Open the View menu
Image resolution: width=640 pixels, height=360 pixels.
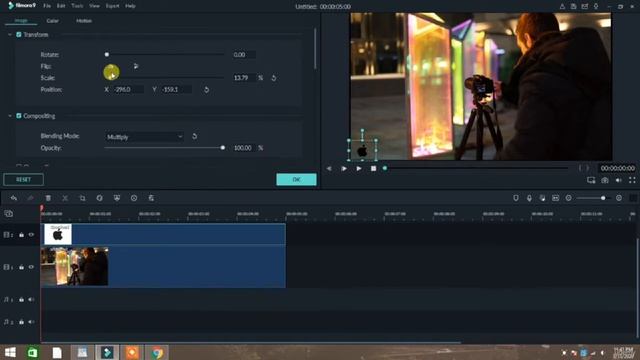tap(94, 6)
